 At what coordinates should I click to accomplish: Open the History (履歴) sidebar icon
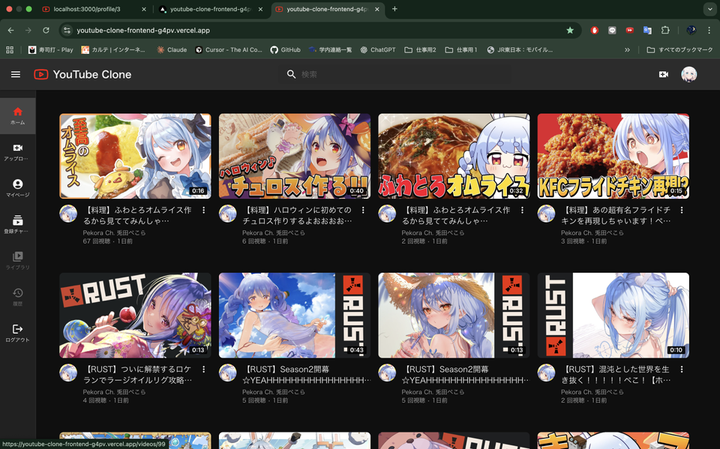17,296
